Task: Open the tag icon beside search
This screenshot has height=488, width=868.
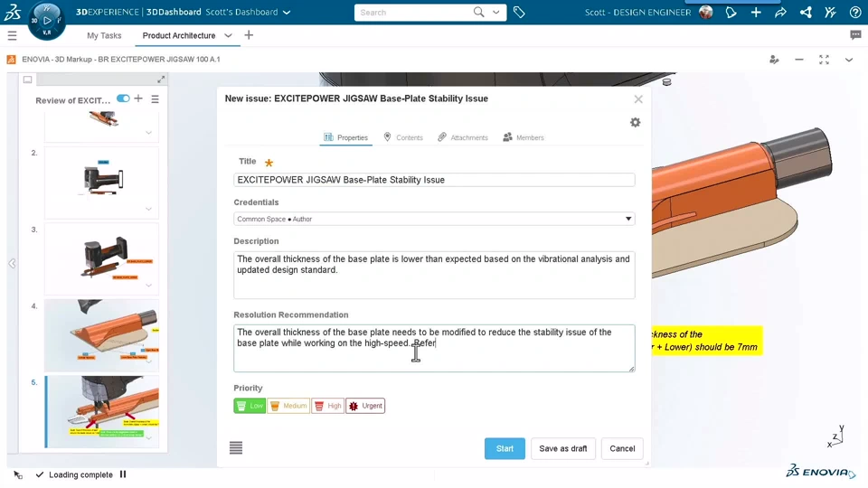Action: 519,12
